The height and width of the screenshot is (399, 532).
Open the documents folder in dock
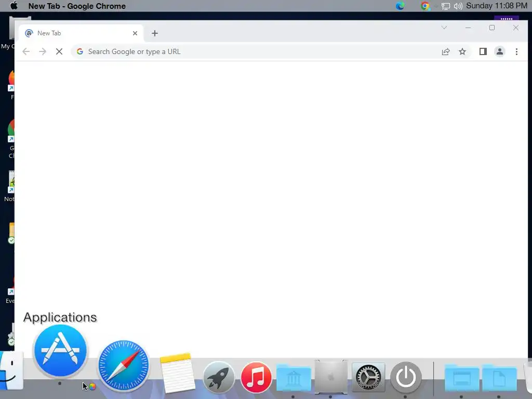tap(499, 377)
